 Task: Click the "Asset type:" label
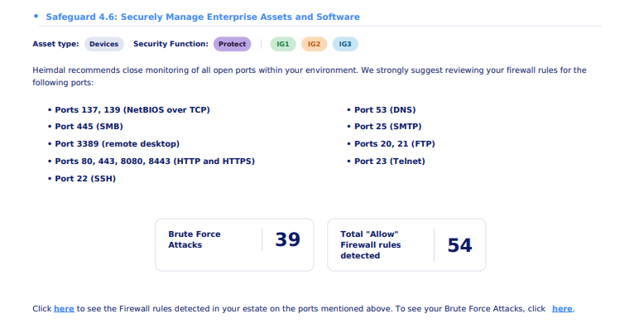click(x=55, y=44)
